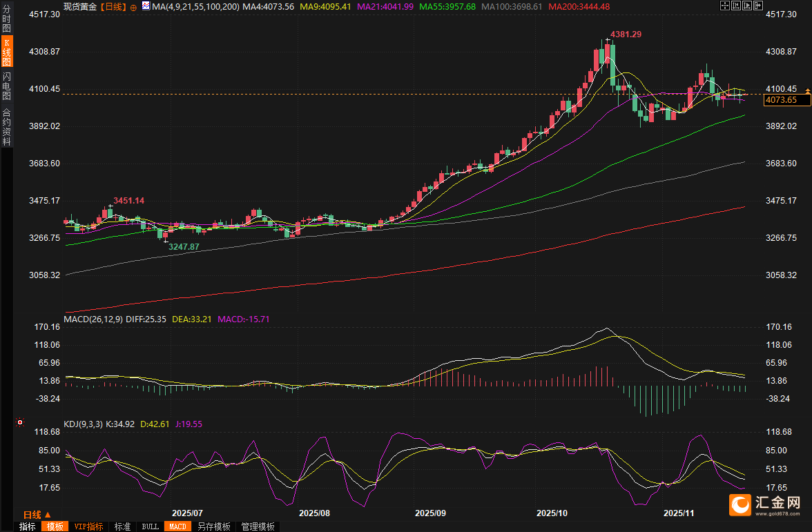This screenshot has width=812, height=532.
Task: Click the red sun-like icon near KDJ panel
Action: coord(20,422)
